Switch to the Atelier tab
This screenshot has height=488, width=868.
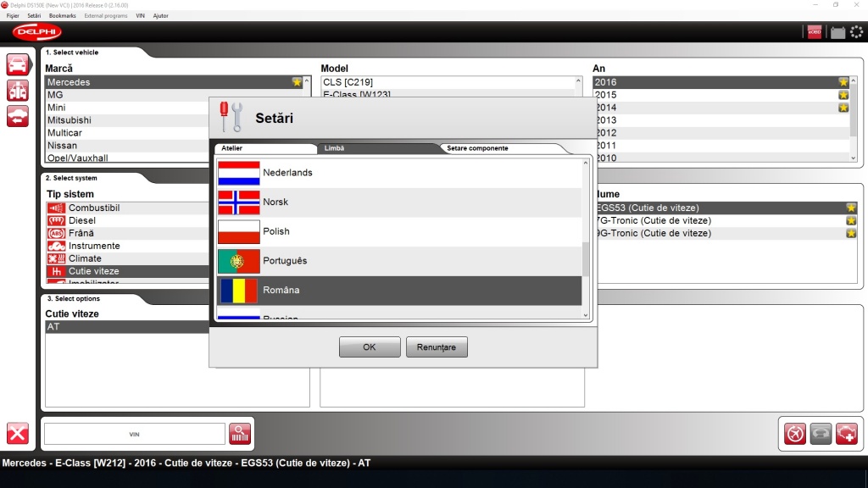pyautogui.click(x=264, y=148)
